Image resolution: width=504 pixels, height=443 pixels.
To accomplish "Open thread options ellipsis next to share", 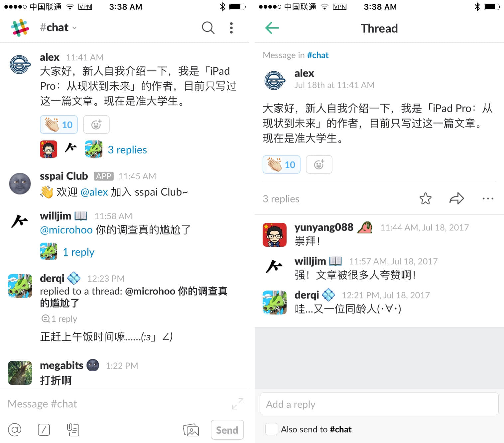I will [488, 199].
